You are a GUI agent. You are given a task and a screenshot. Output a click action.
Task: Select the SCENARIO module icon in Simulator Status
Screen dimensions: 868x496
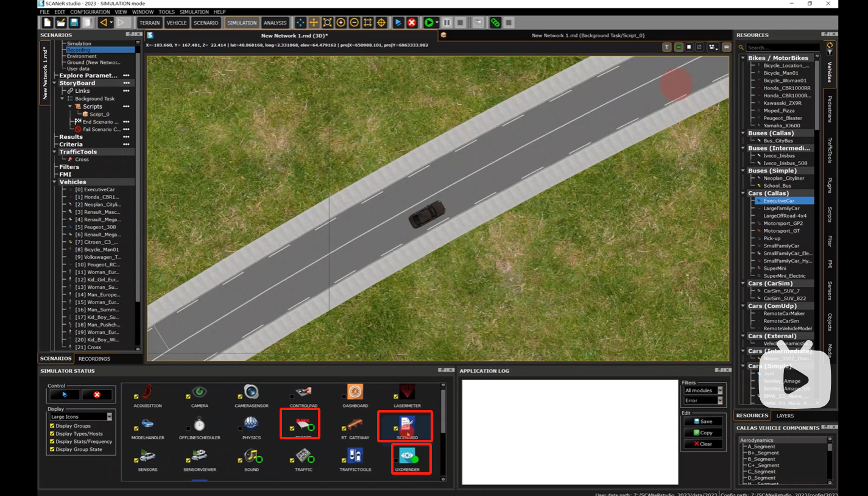(407, 423)
